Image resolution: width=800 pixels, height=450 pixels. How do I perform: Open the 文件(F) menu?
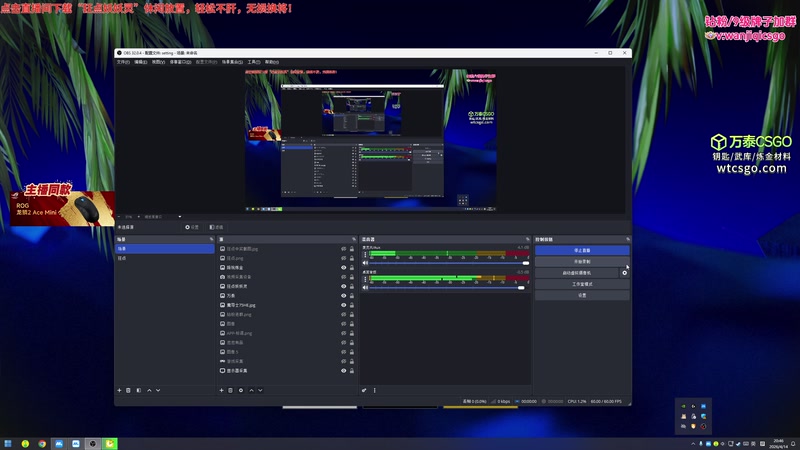pyautogui.click(x=123, y=62)
